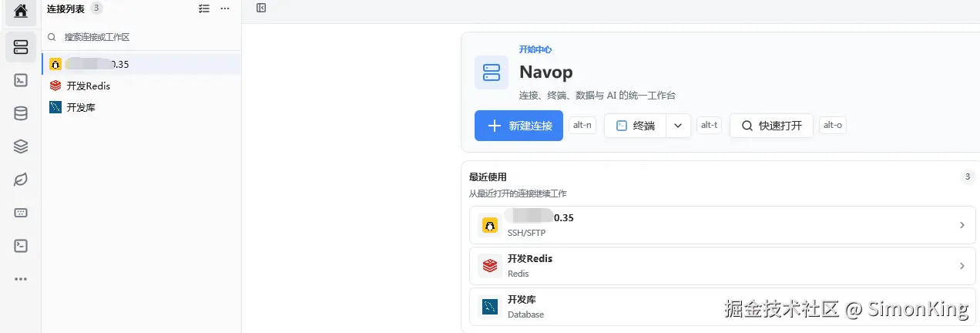Click the 新建连接 button
This screenshot has width=980, height=333.
(x=519, y=126)
